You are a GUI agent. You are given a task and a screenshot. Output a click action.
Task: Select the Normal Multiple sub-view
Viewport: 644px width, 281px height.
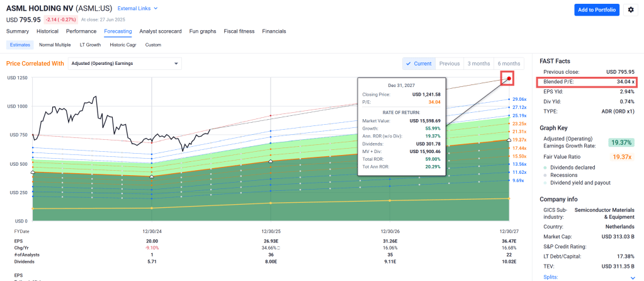coord(55,45)
